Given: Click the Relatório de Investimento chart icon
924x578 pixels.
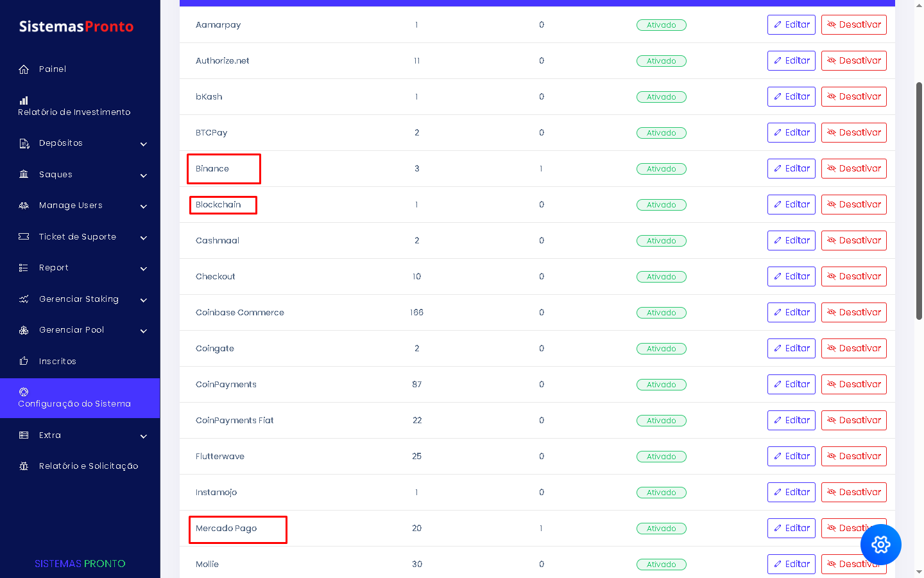Looking at the screenshot, I should 24,100.
